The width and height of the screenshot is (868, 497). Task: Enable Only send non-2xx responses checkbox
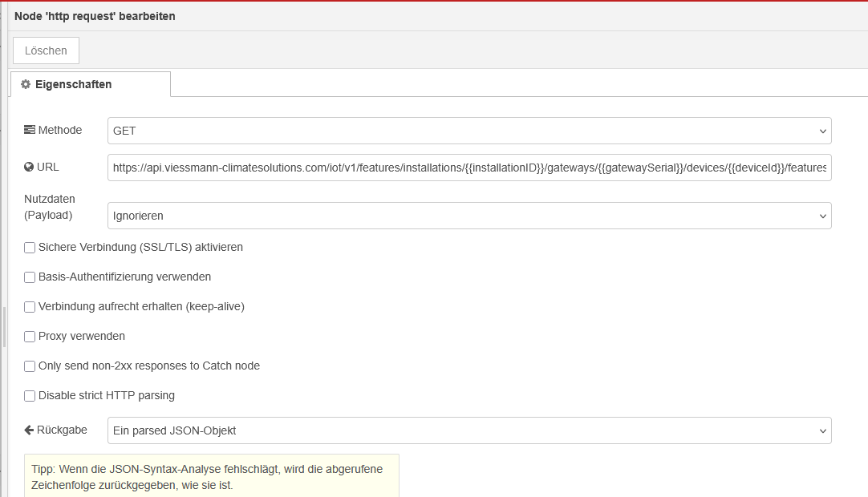point(30,366)
